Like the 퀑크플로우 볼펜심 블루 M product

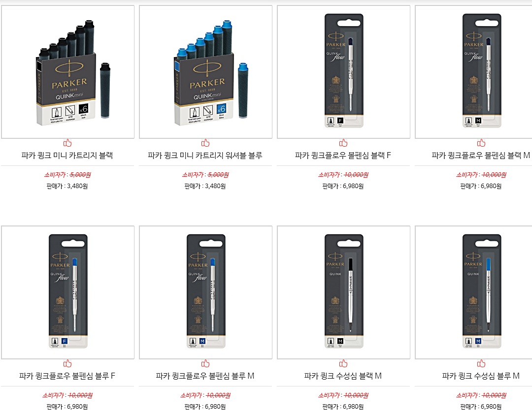(205, 364)
